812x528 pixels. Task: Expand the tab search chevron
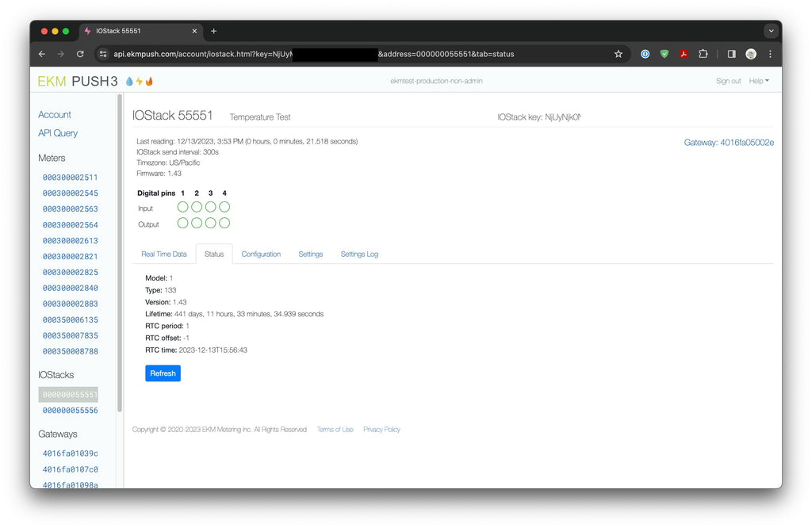pos(771,31)
